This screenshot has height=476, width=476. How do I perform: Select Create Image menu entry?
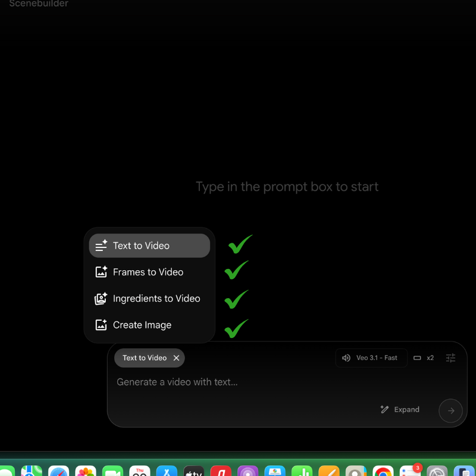142,325
